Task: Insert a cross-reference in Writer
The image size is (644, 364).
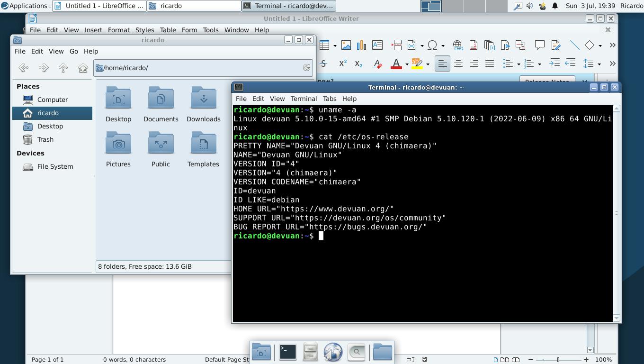Action: tap(520, 45)
